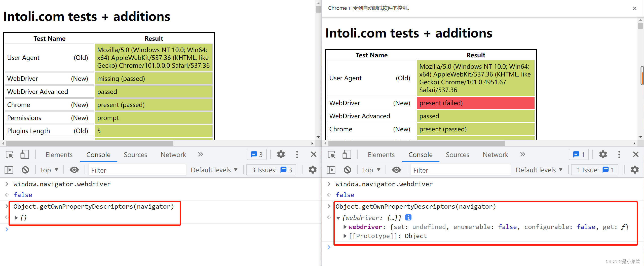Select inspect element tool in right DevTools
This screenshot has height=266, width=644.
(x=332, y=155)
